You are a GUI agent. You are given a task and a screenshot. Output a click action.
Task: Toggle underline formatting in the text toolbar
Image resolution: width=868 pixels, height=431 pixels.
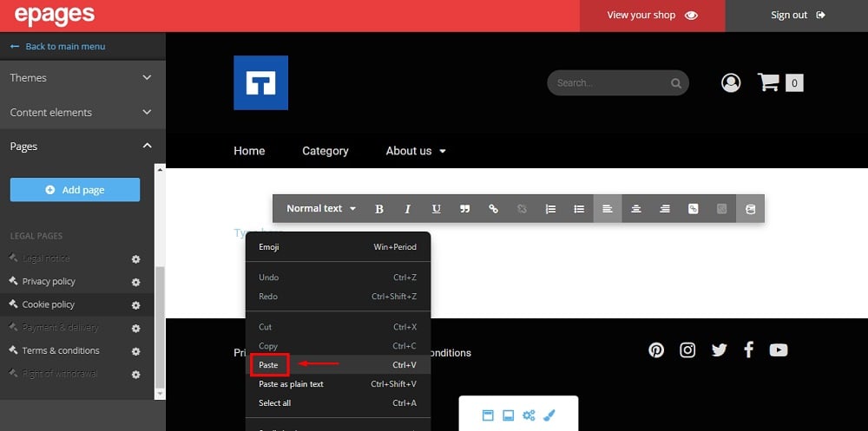pyautogui.click(x=437, y=209)
